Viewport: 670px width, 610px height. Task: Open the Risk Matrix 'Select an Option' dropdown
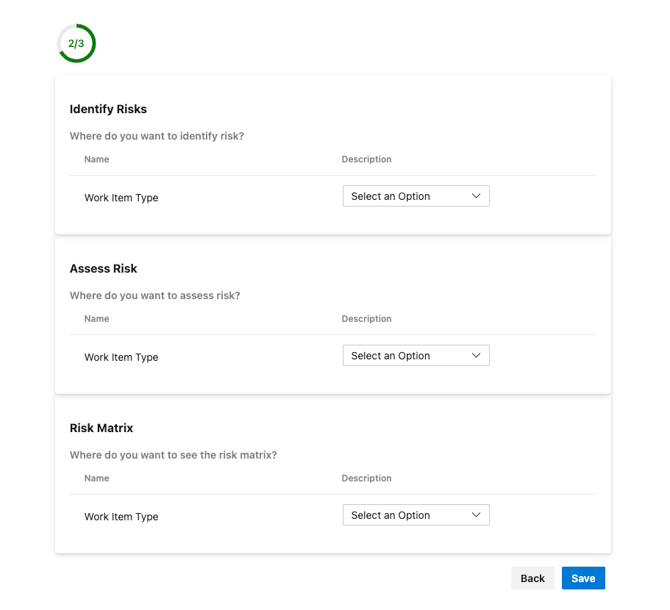pos(415,516)
